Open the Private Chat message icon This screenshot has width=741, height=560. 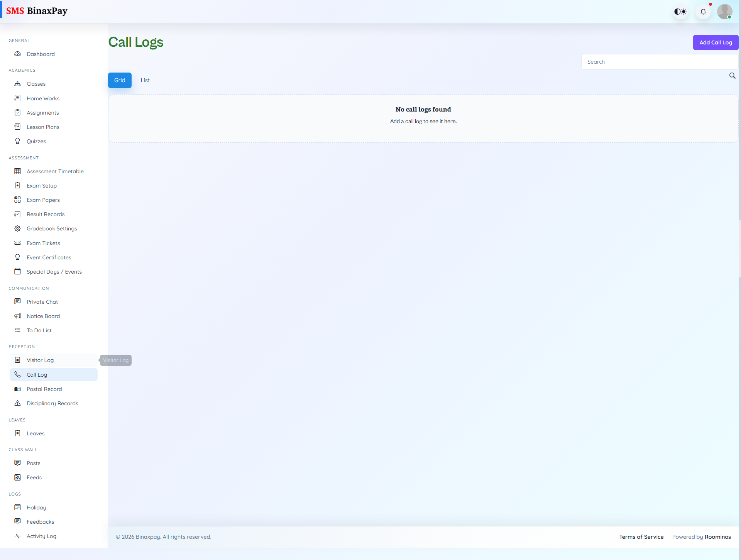tap(18, 301)
